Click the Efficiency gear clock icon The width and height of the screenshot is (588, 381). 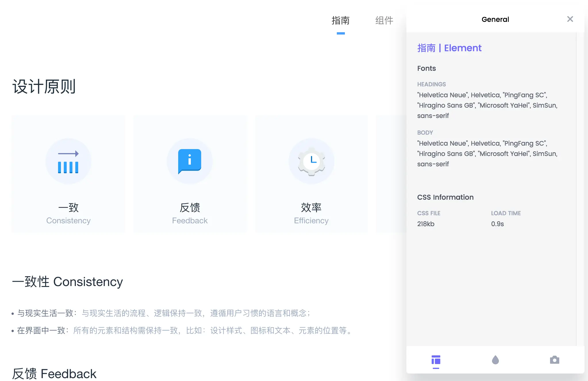311,161
